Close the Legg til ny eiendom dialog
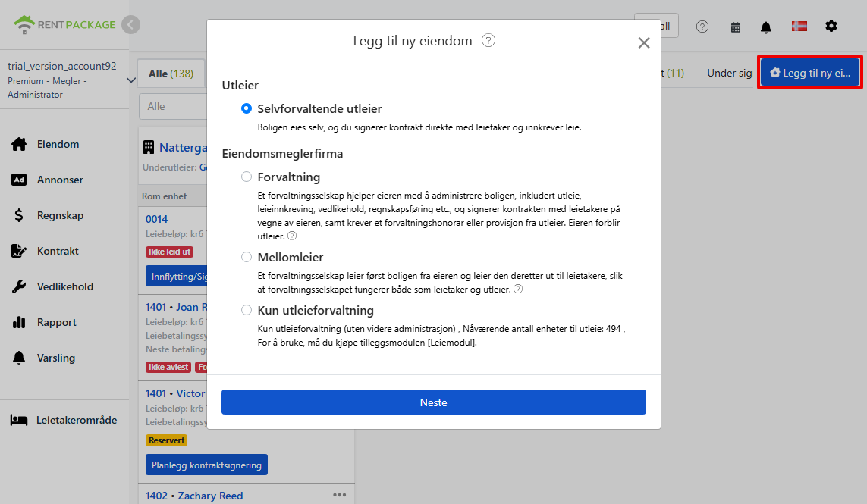The image size is (867, 504). tap(644, 42)
